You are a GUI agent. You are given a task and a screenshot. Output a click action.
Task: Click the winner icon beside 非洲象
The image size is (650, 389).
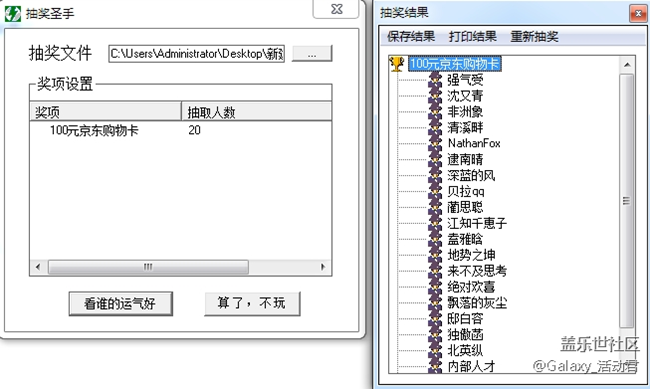tap(435, 112)
